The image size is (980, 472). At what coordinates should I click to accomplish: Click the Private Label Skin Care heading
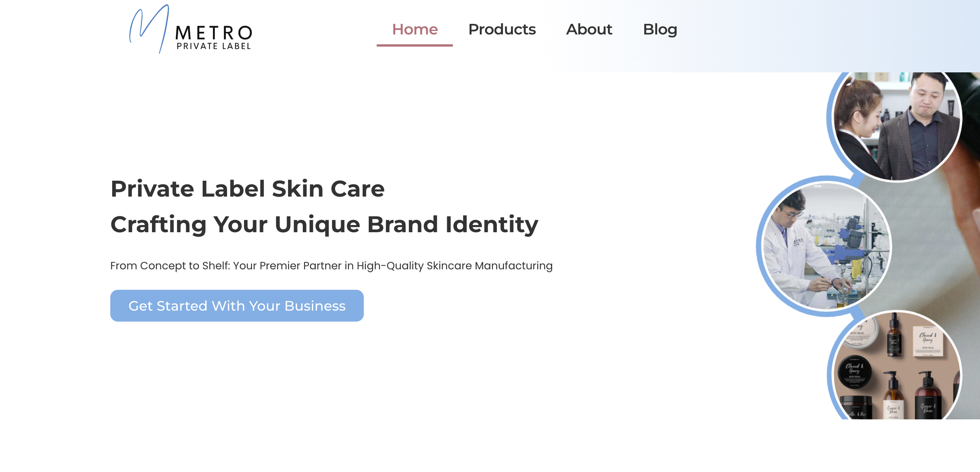click(247, 189)
